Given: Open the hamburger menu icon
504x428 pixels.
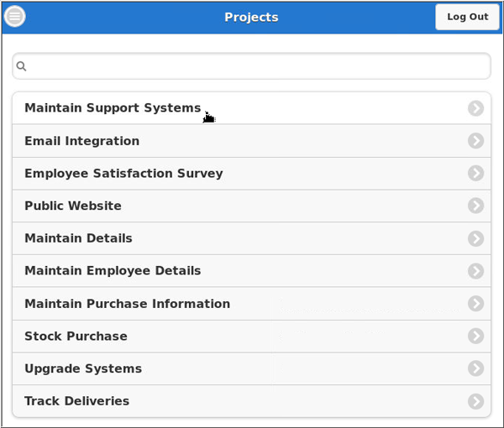Looking at the screenshot, I should (15, 17).
